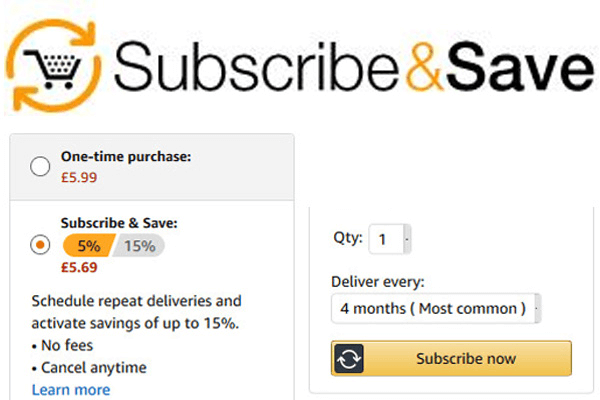
Task: Click the grey 15% savings badge
Action: (x=140, y=246)
